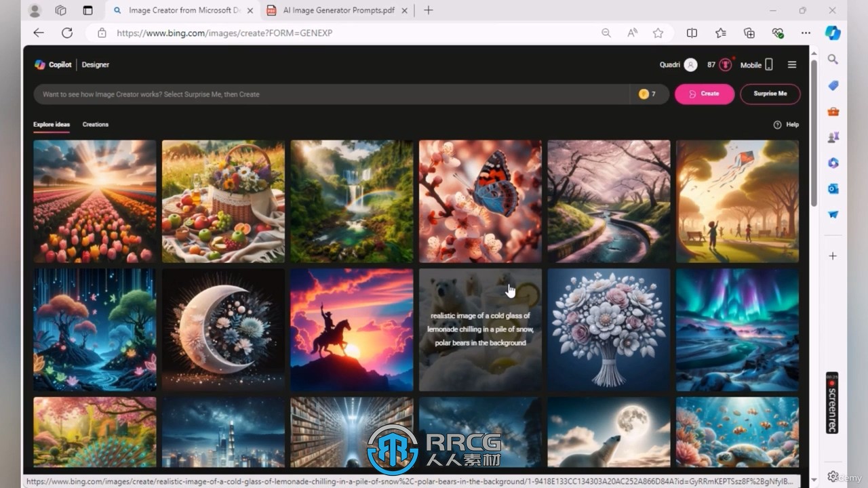Open the night city skyline image
868x488 pixels.
point(223,432)
